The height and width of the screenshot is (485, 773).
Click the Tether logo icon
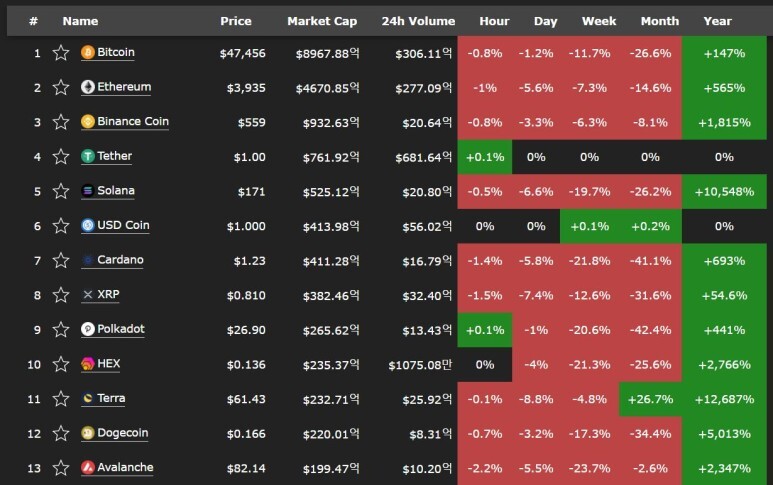[88, 156]
